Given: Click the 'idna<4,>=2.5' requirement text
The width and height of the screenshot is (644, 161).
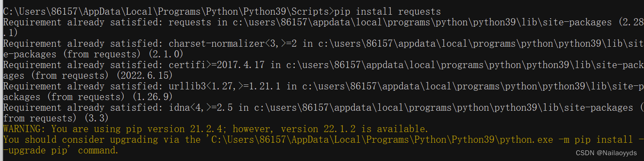Looking at the screenshot, I should (201, 108).
